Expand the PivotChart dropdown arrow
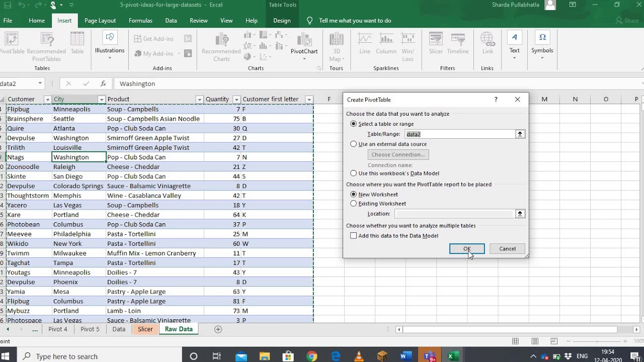The image size is (644, 362). [x=304, y=58]
